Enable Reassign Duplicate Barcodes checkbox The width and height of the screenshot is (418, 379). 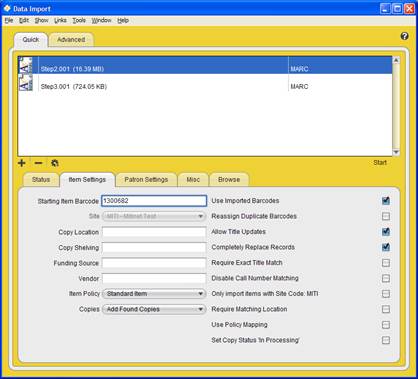(386, 216)
